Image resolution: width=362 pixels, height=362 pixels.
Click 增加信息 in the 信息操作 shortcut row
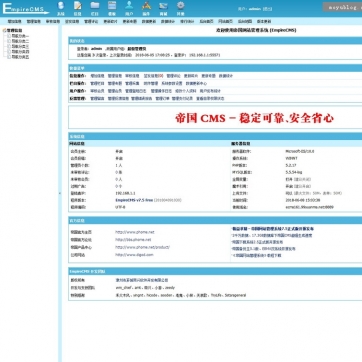(97, 76)
